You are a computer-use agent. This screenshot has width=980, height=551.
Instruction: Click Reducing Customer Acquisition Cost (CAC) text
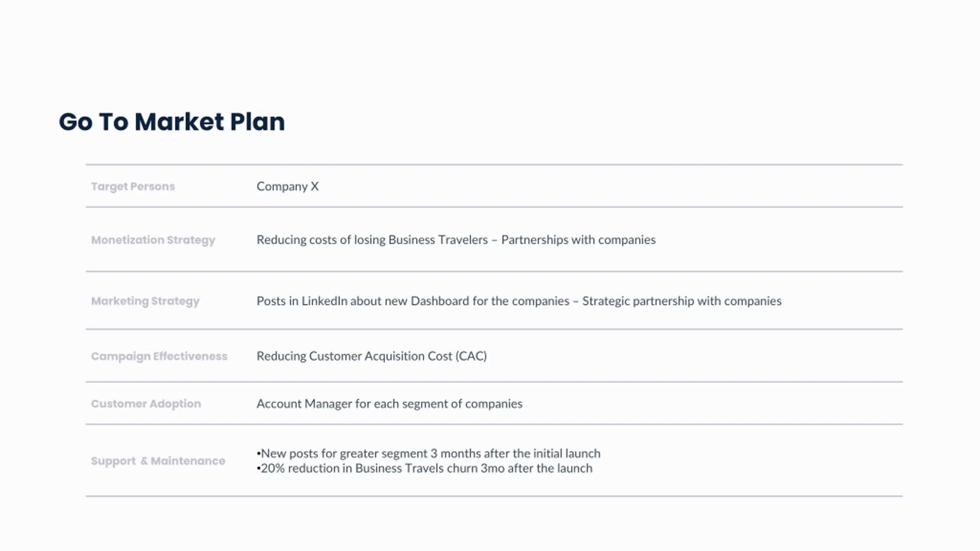(x=372, y=356)
